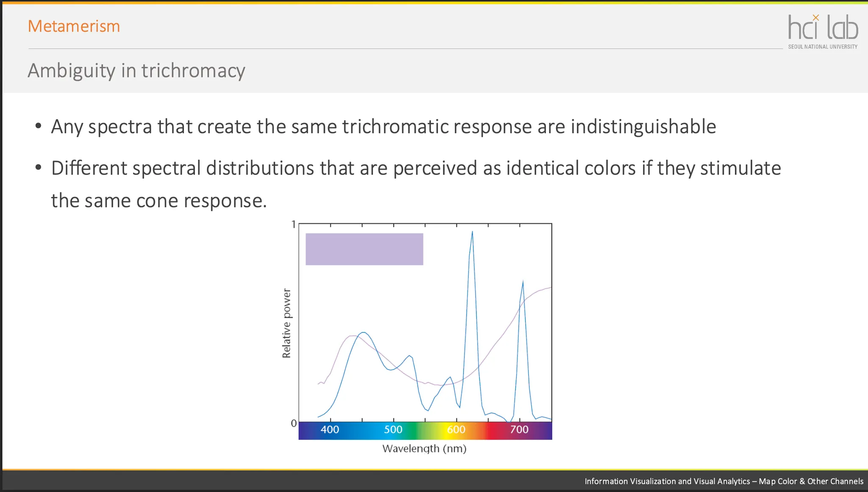Click the 700 label on spectrum bar
Image resolution: width=868 pixels, height=492 pixels.
click(x=519, y=430)
